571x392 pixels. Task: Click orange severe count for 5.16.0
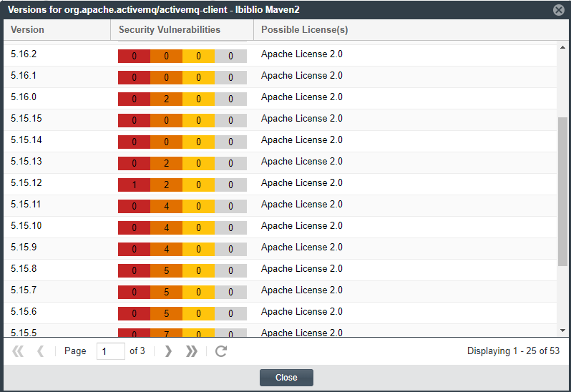click(166, 99)
